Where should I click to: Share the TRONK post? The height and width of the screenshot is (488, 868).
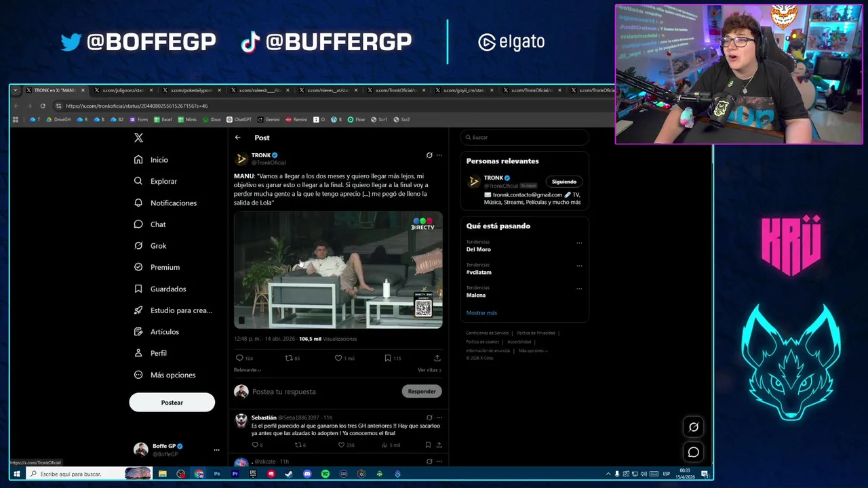click(x=437, y=358)
